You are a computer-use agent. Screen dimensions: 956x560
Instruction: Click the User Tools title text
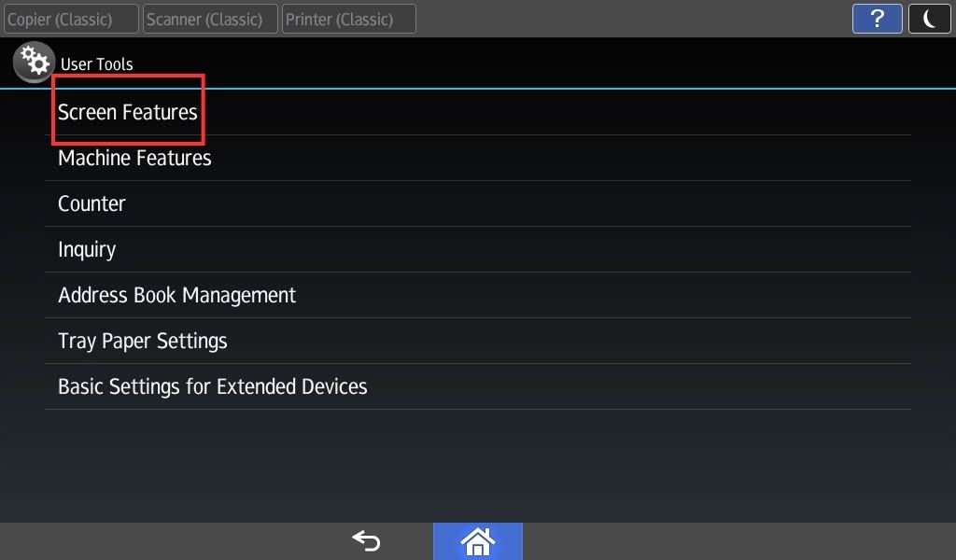tap(96, 64)
